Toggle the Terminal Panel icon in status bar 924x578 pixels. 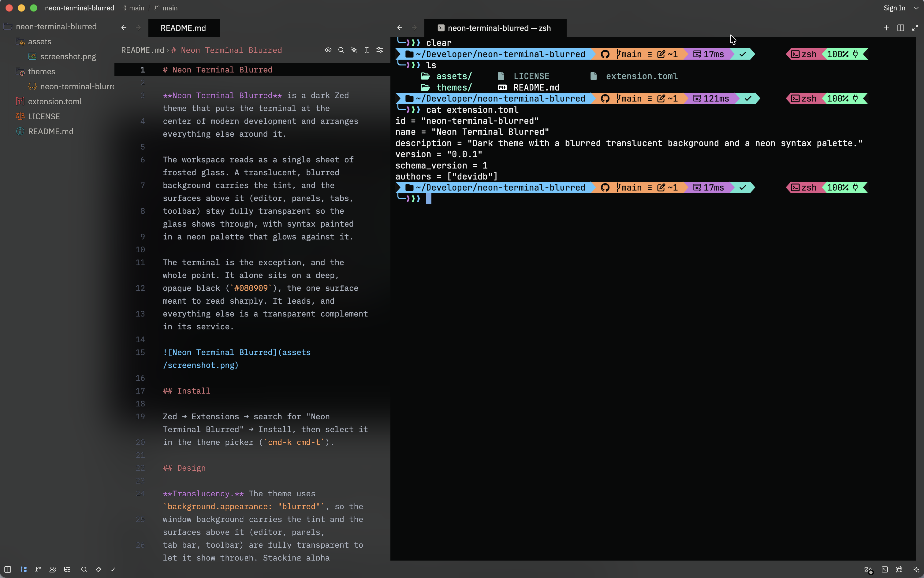click(x=885, y=569)
